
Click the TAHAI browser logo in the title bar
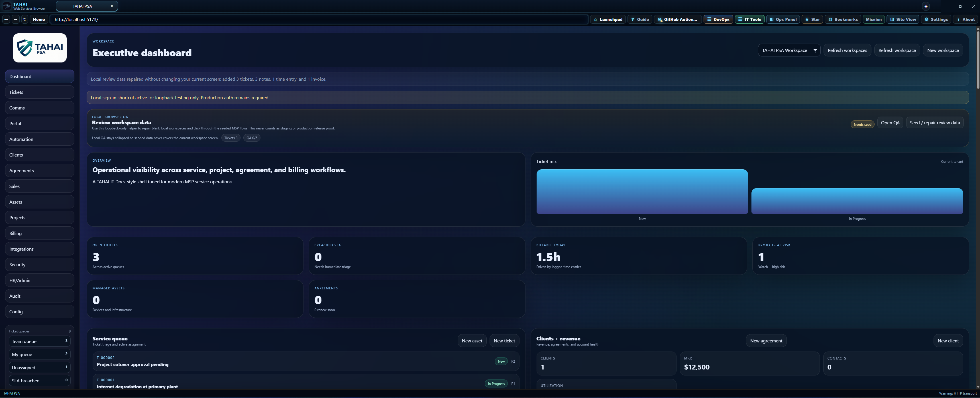click(x=7, y=6)
